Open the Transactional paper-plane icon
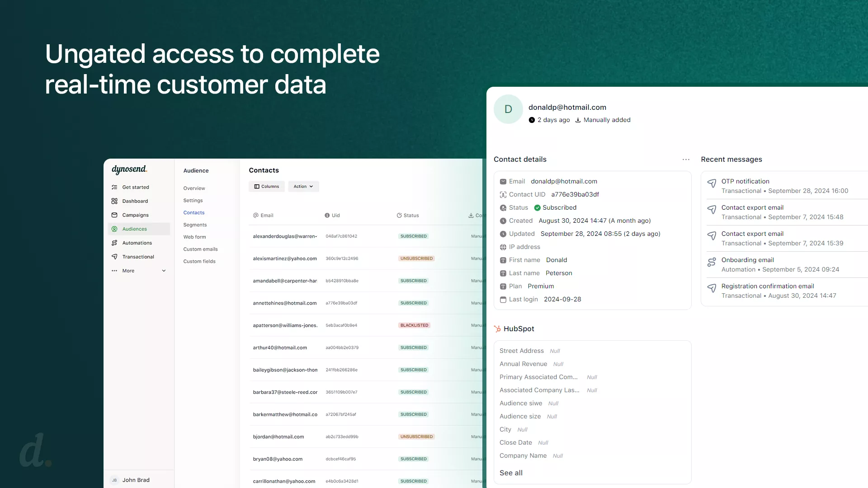This screenshot has width=868, height=488. tap(114, 257)
